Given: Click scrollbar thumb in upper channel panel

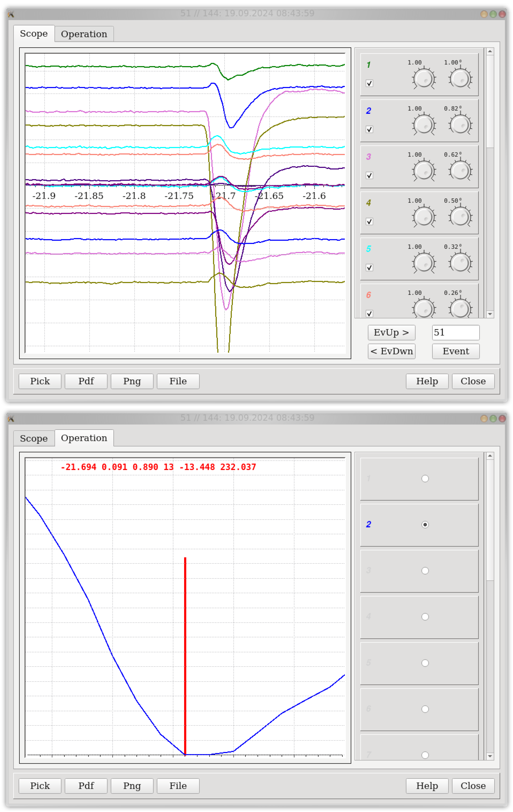Looking at the screenshot, I should 490,101.
